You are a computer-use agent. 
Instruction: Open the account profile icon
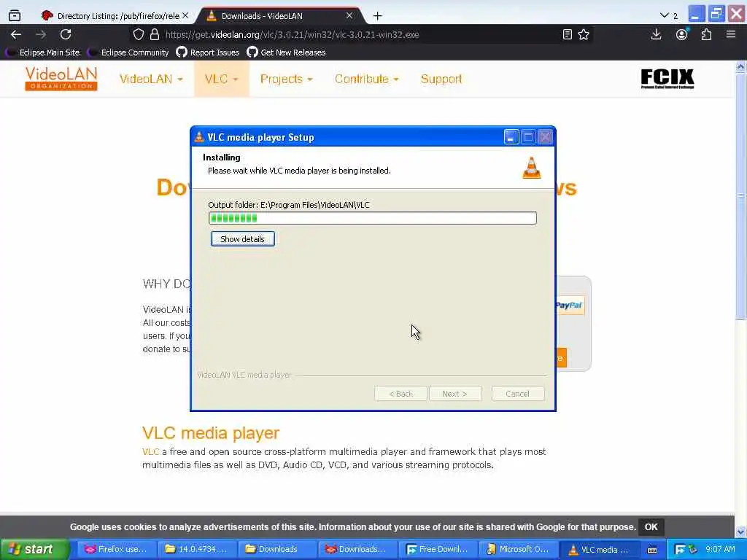682,34
